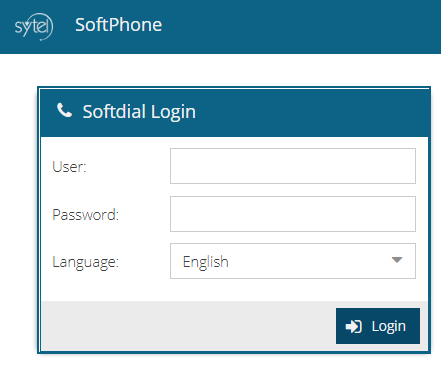Select the English language combo box
This screenshot has height=365, width=441.
(x=293, y=261)
